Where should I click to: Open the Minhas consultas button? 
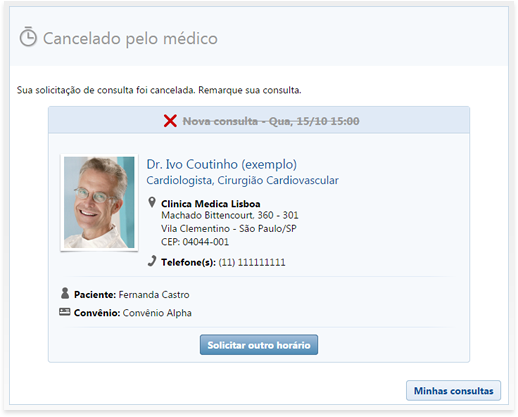click(453, 390)
